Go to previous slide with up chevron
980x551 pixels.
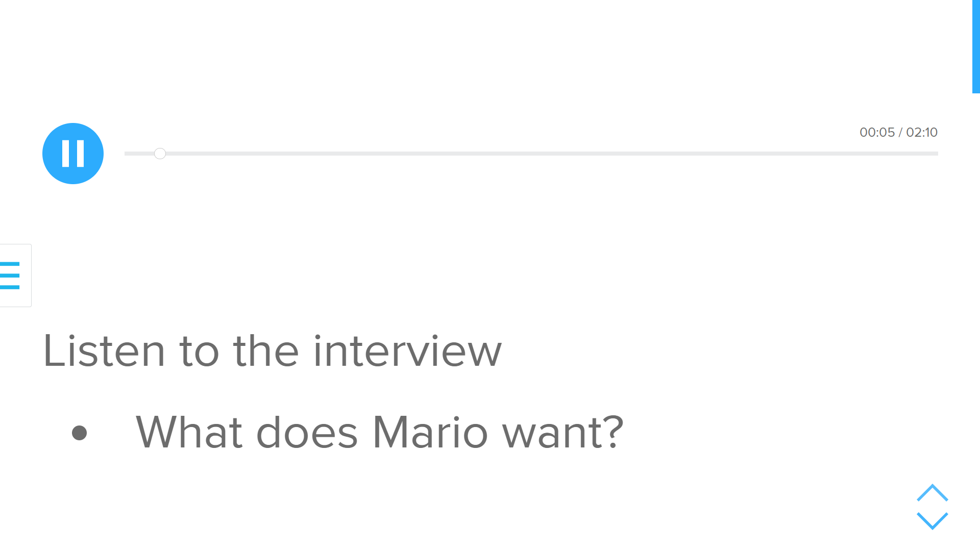tap(932, 493)
